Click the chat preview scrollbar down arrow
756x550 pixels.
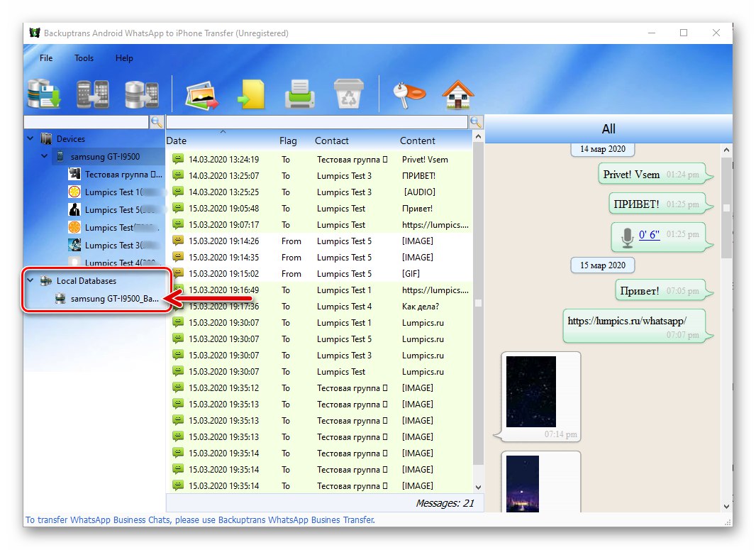pyautogui.click(x=727, y=507)
